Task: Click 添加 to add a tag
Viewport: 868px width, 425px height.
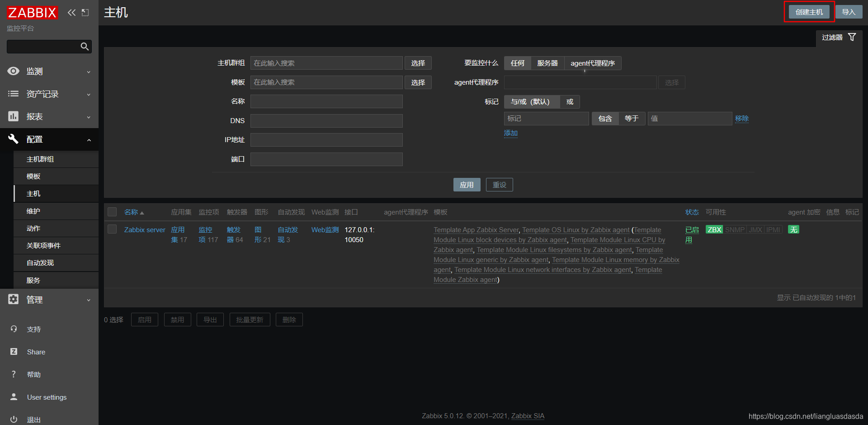Action: (511, 133)
